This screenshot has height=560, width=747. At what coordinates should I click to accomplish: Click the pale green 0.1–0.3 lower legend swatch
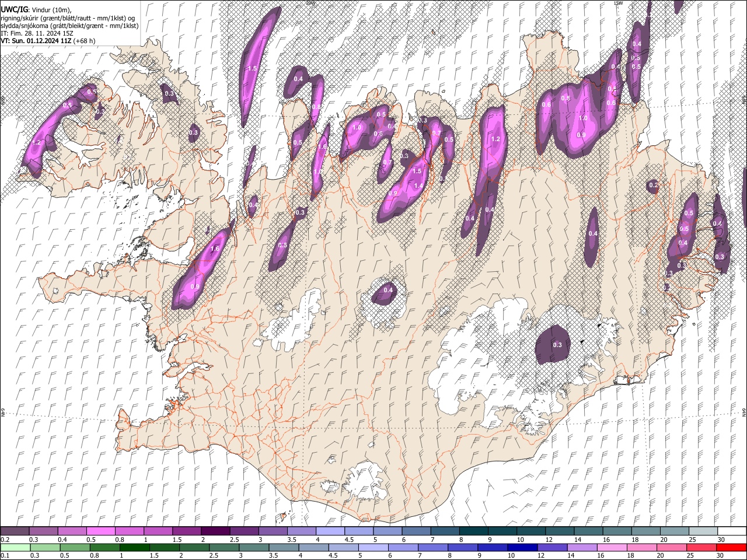(x=15, y=548)
